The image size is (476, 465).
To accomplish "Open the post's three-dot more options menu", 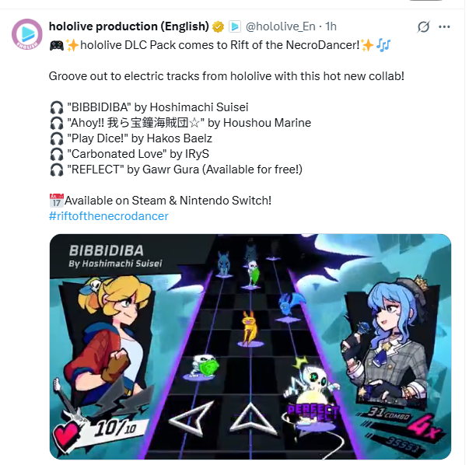I will click(x=444, y=27).
